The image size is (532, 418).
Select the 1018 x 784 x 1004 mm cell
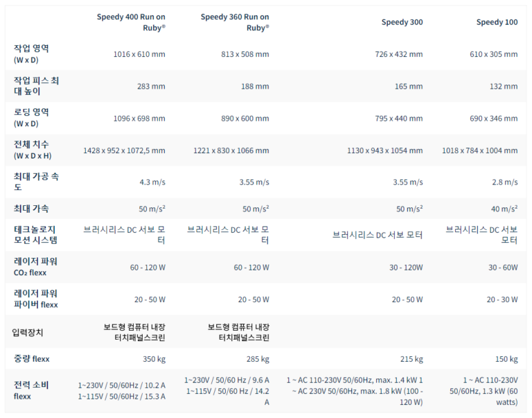click(479, 150)
